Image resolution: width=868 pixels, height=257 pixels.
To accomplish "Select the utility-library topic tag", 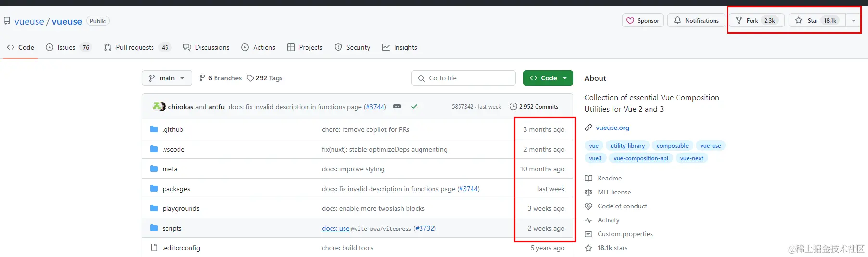I will 627,146.
